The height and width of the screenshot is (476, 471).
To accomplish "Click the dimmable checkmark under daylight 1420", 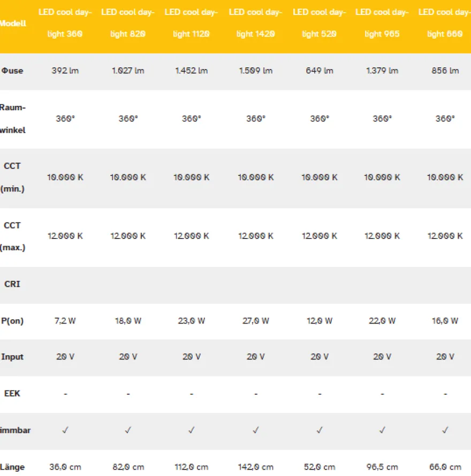I will tap(255, 430).
